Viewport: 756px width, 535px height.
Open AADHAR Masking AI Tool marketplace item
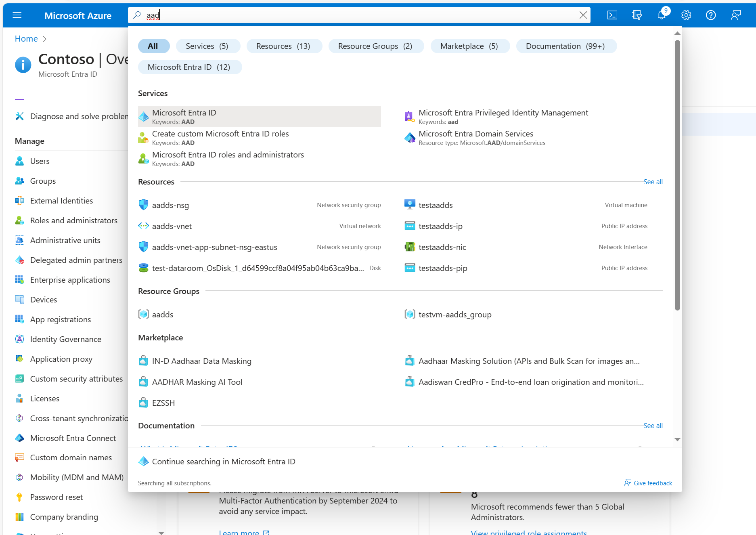[x=197, y=382]
